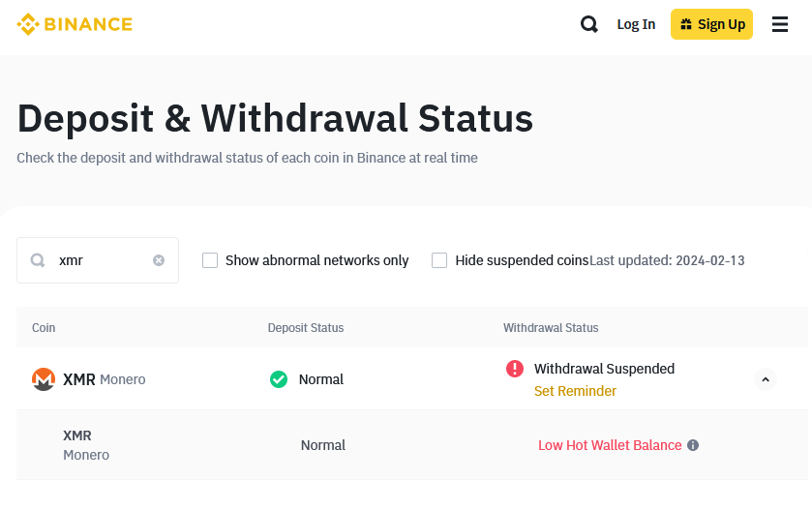
Task: Click the clear icon in the coin search box
Action: [x=159, y=260]
